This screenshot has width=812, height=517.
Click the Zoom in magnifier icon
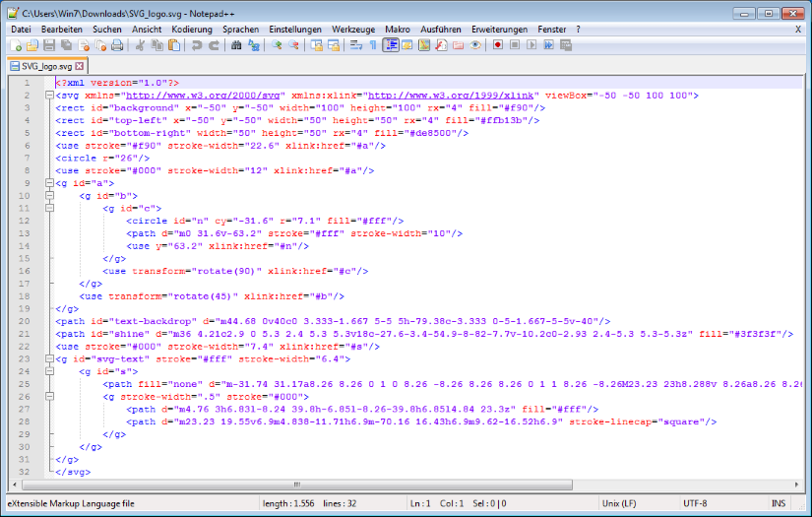tap(277, 45)
